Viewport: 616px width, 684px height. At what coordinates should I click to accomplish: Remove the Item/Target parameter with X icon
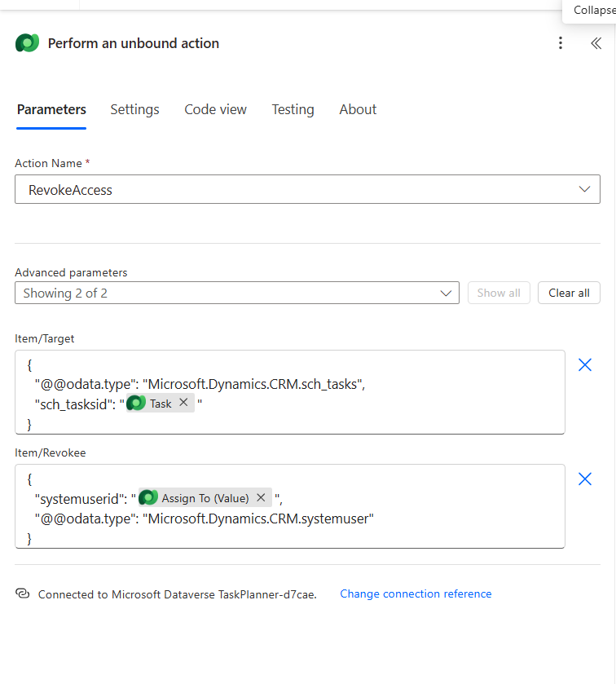tap(584, 365)
